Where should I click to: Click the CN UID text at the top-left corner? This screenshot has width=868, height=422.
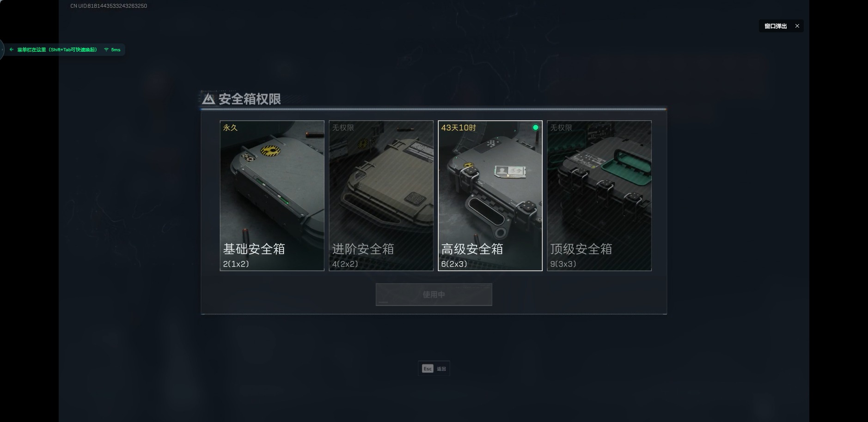click(x=109, y=6)
